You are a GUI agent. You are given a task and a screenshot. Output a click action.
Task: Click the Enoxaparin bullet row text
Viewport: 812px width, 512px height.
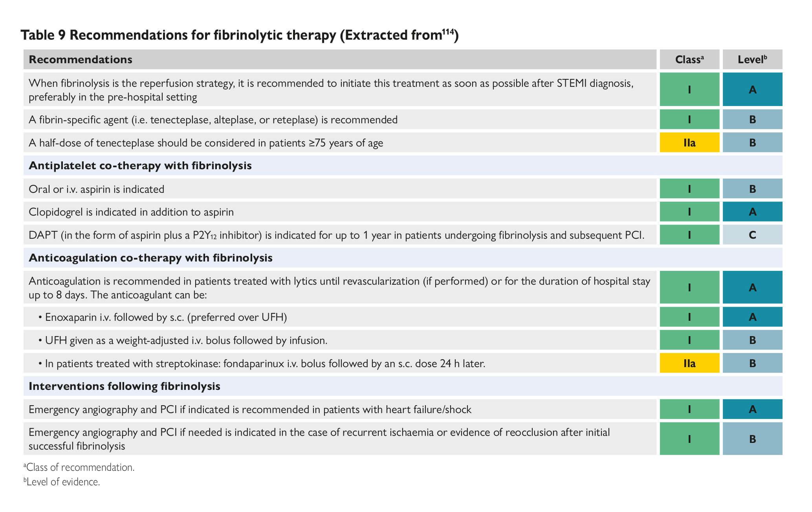point(166,317)
